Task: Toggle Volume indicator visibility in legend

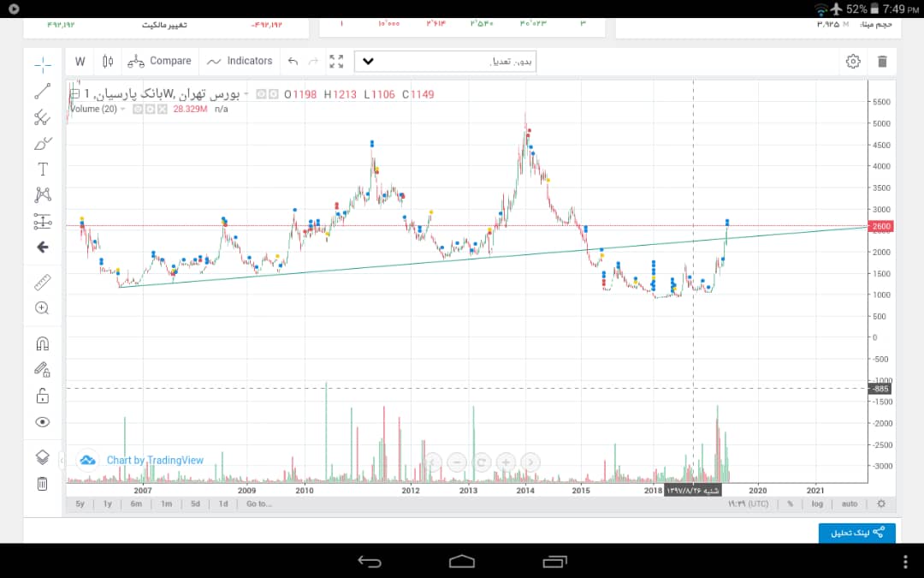Action: pyautogui.click(x=138, y=109)
